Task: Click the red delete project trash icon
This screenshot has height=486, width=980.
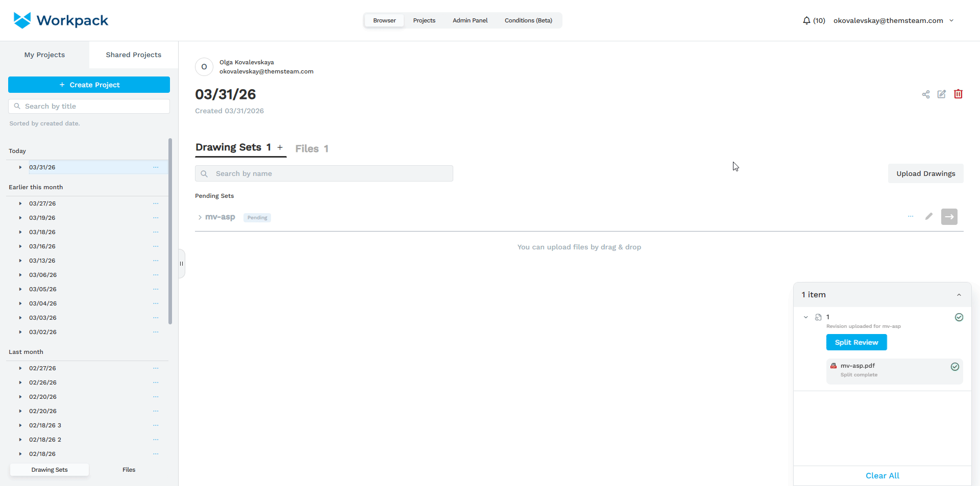Action: point(958,94)
